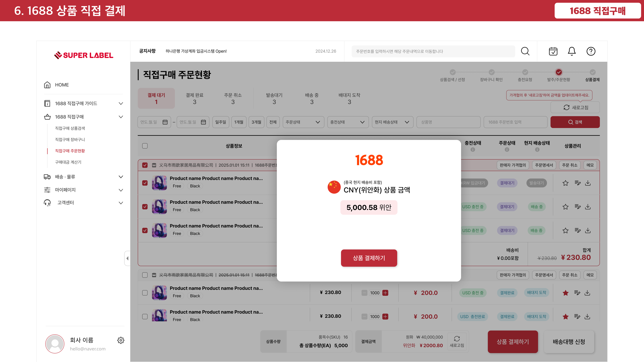Click edit icon in USD 충전완료 row
Screen dimensions: 644x362
click(x=577, y=317)
